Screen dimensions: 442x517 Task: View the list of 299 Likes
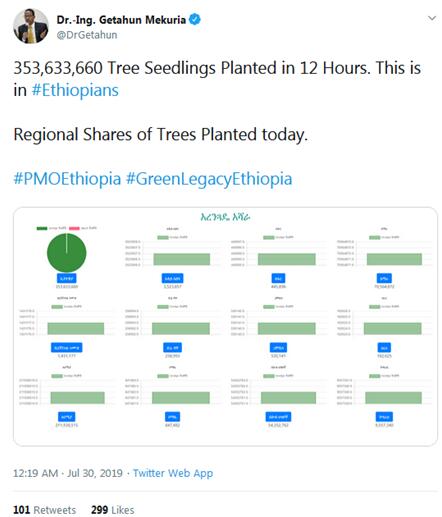[x=113, y=510]
